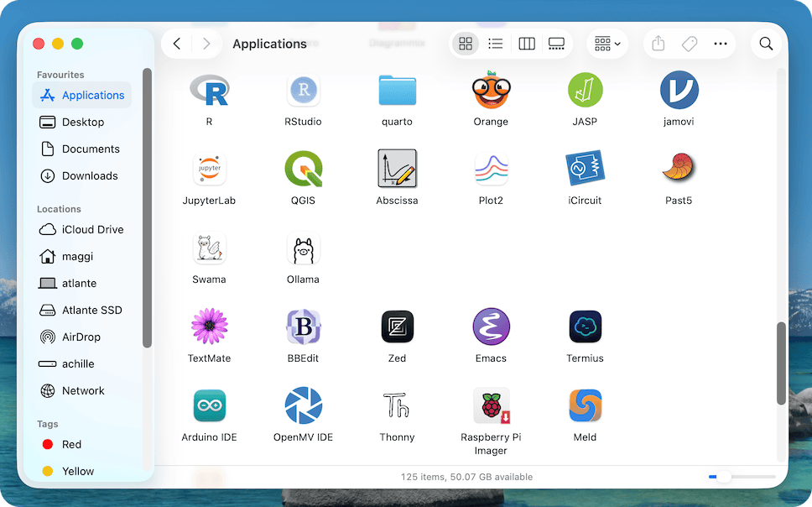Launch the QGIS app icon
Screen dimensions: 812x507
coord(303,170)
